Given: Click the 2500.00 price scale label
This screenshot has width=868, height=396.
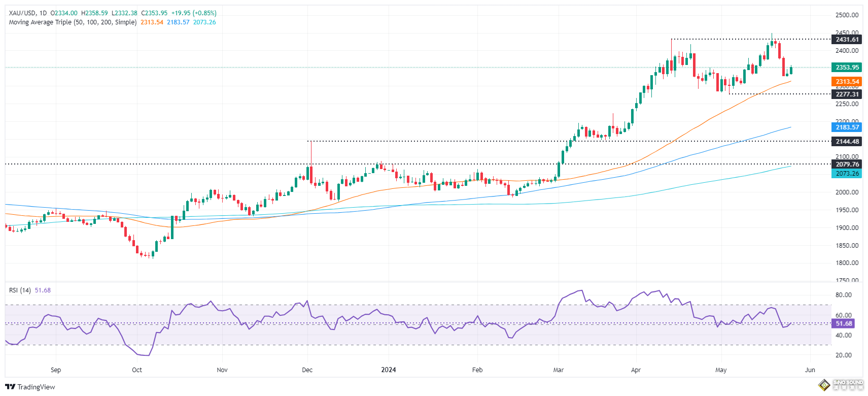Looking at the screenshot, I should pos(847,15).
